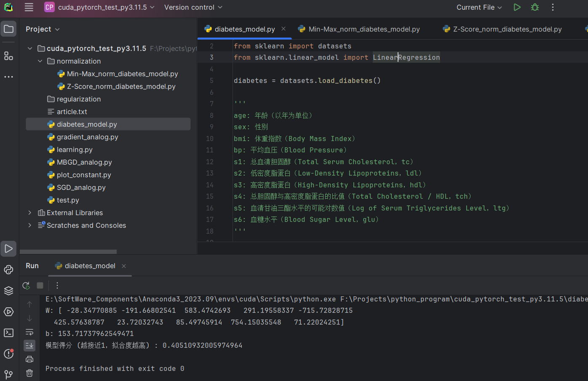Open the Run tool window icon
588x381 pixels.
8,249
